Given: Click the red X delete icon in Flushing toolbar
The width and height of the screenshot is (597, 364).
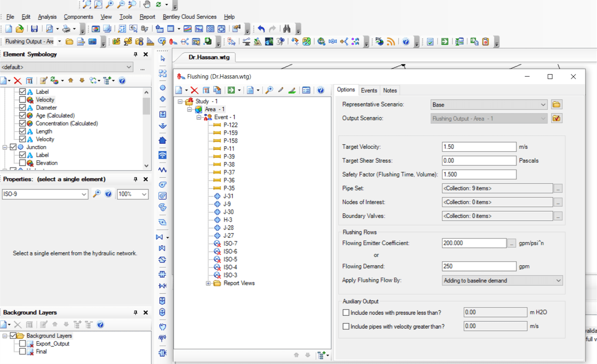Looking at the screenshot, I should (x=195, y=91).
